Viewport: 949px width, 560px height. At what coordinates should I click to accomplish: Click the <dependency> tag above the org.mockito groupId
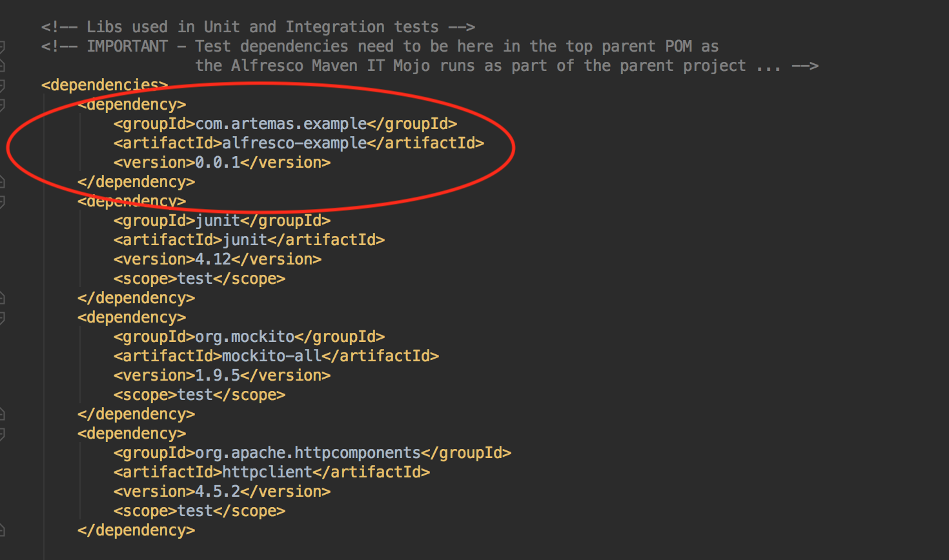(x=132, y=317)
